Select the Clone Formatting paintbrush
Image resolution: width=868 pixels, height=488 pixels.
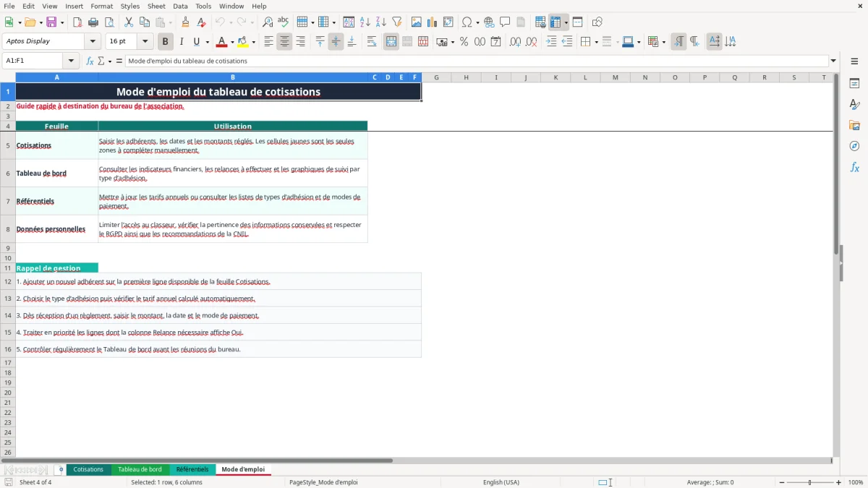tap(186, 22)
